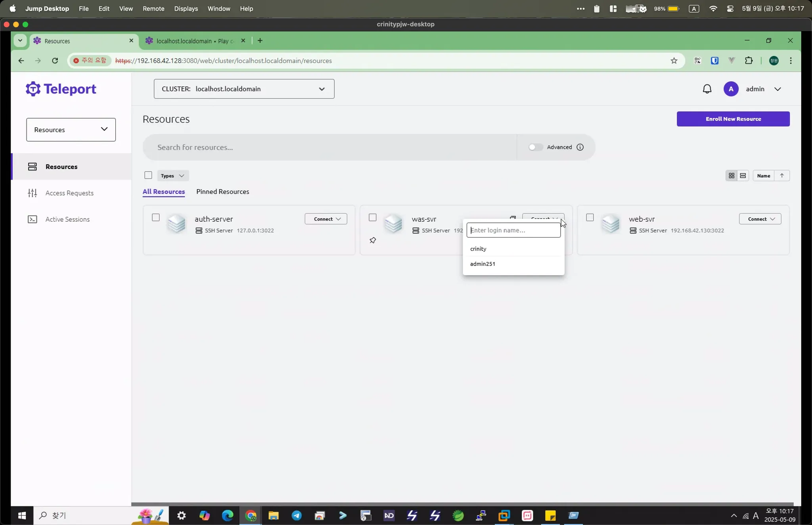Click the Enter login name field
812x525 pixels.
click(x=513, y=230)
